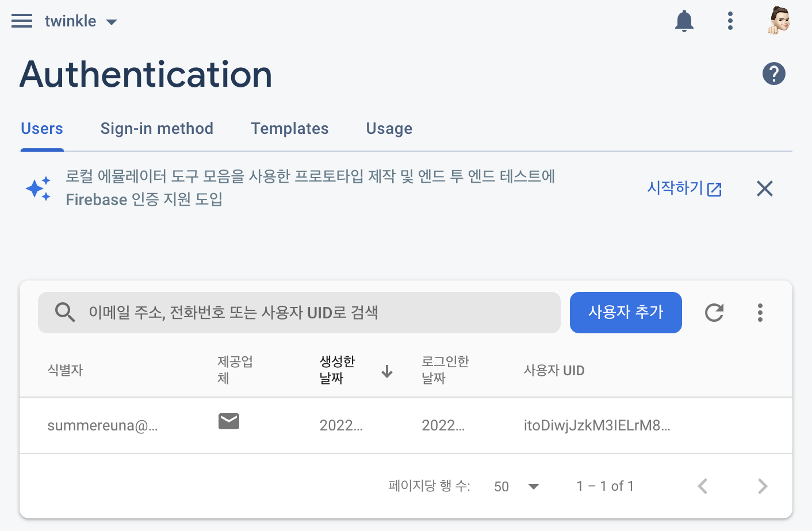Image resolution: width=812 pixels, height=531 pixels.
Task: Switch to the Users tab
Action: coord(42,129)
